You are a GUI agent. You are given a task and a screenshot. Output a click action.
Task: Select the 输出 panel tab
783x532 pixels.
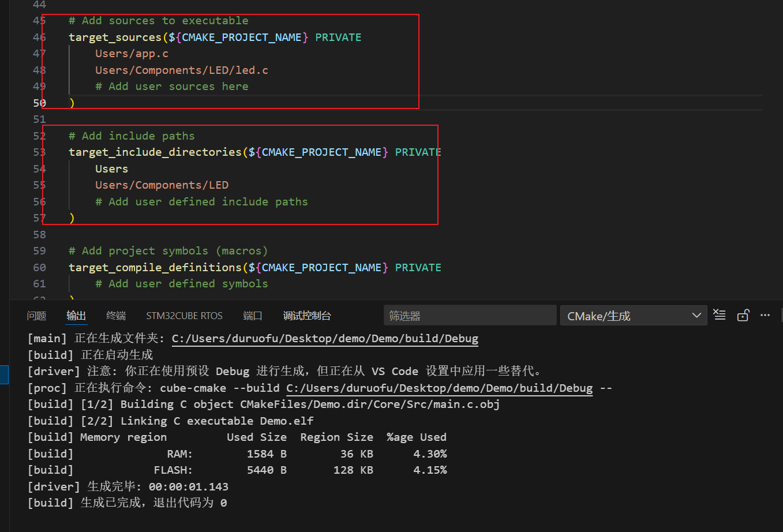76,316
